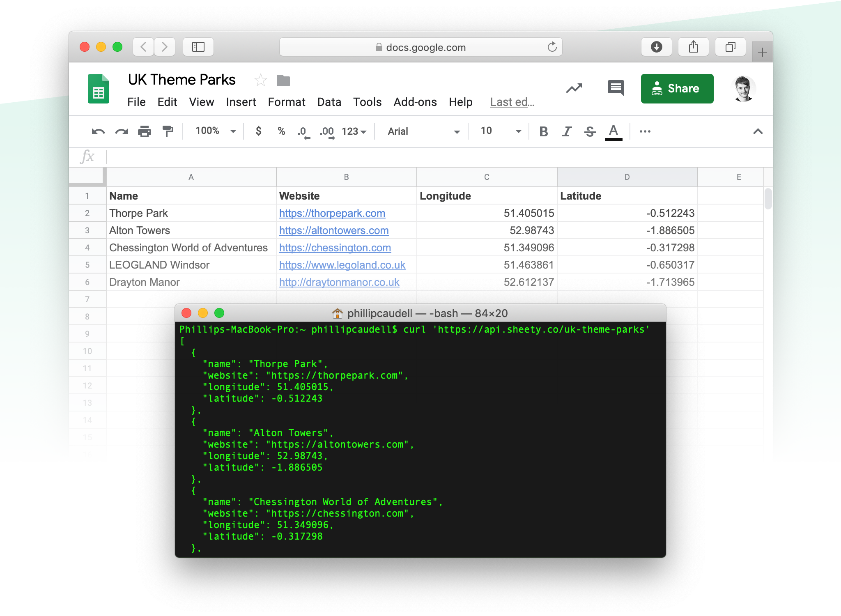Click the print icon
The height and width of the screenshot is (616, 841).
pos(144,131)
